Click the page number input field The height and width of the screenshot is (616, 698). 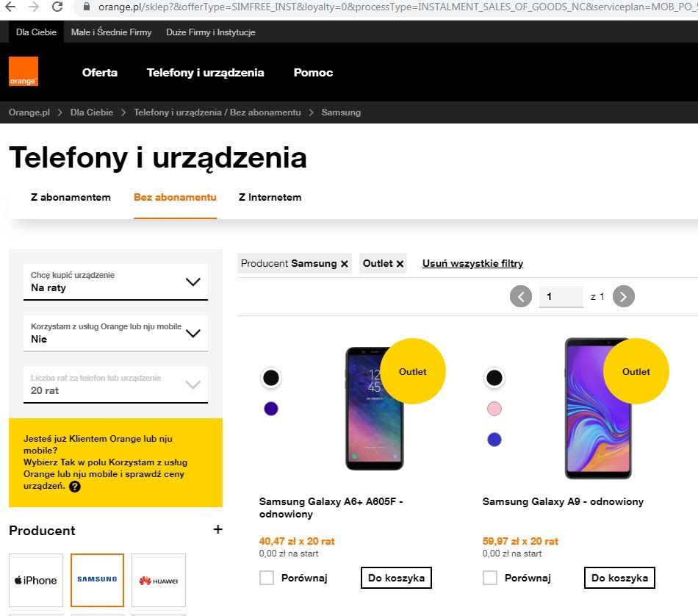click(561, 296)
